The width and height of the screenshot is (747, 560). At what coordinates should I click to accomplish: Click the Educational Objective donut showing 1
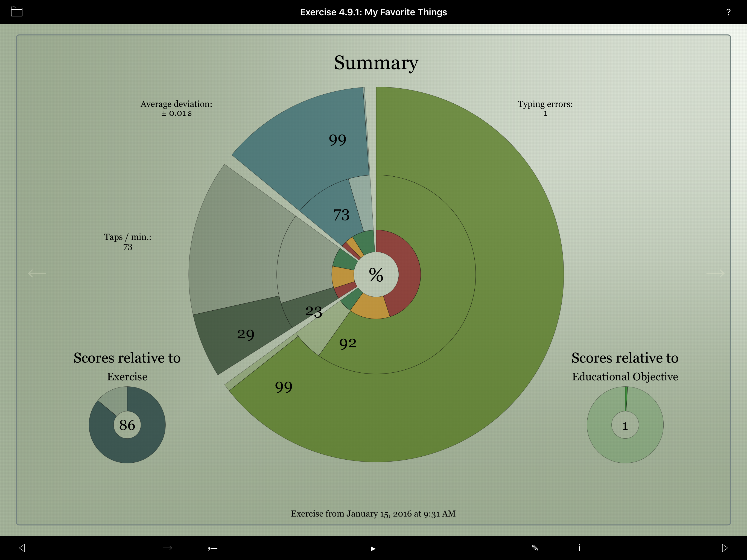tap(625, 425)
